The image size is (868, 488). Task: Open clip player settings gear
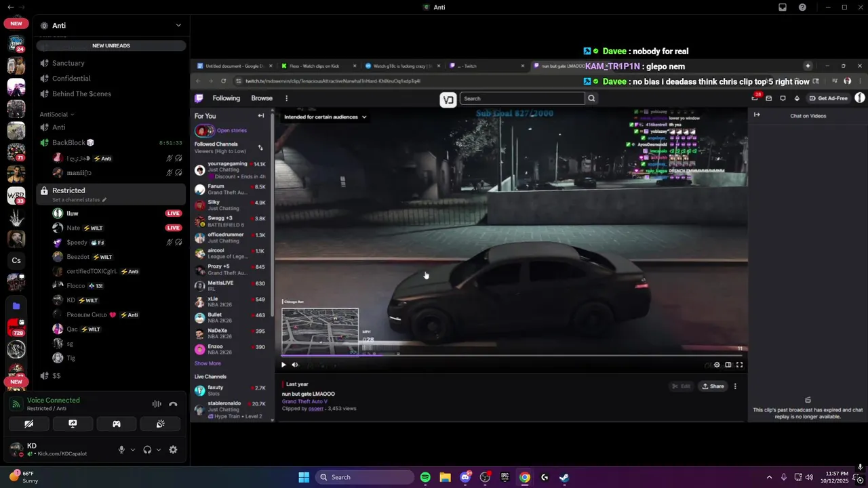(x=717, y=365)
